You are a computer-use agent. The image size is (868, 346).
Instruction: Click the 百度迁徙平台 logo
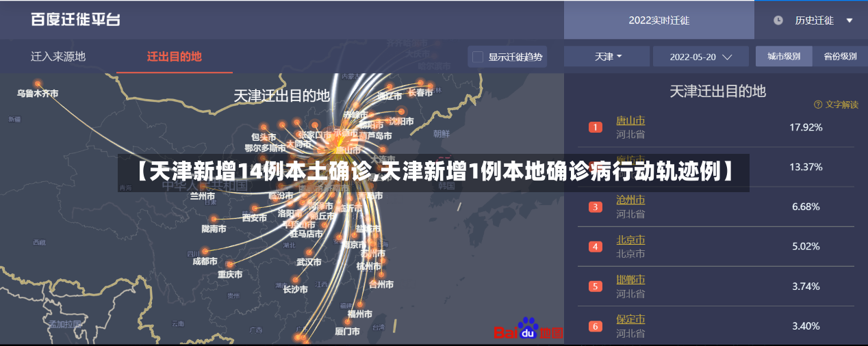pos(75,20)
